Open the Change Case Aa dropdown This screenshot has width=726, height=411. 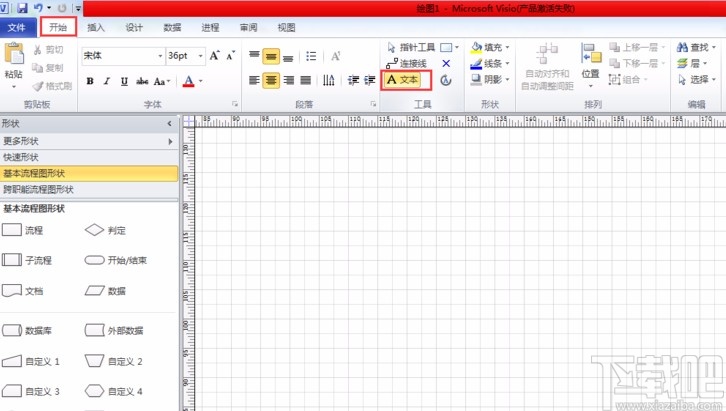[x=162, y=81]
